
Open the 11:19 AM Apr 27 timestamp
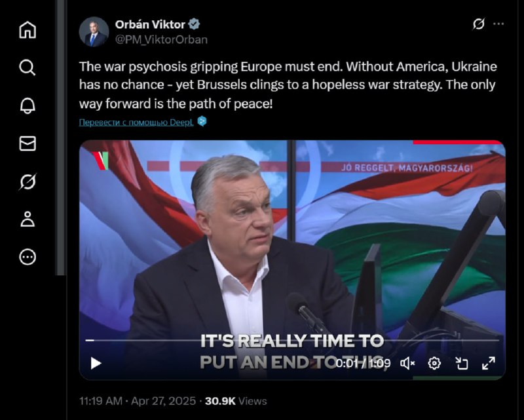click(x=138, y=401)
